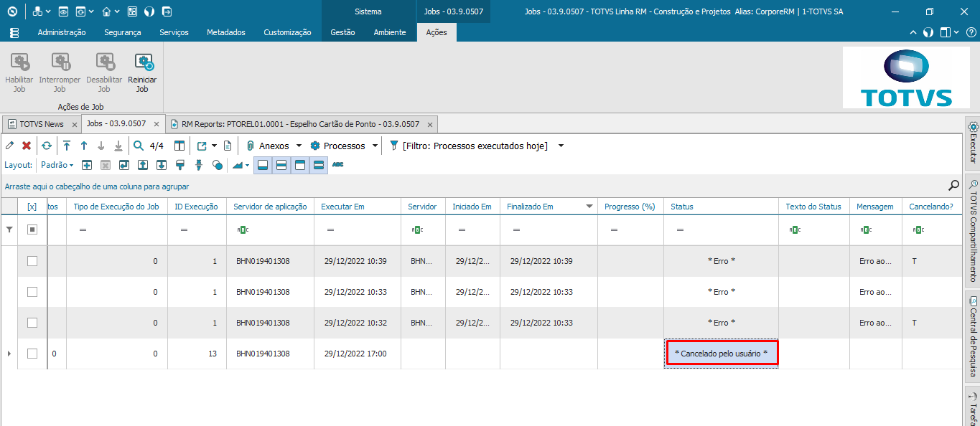Refresh the jobs list with the reload icon
This screenshot has height=426, width=980.
coord(47,146)
